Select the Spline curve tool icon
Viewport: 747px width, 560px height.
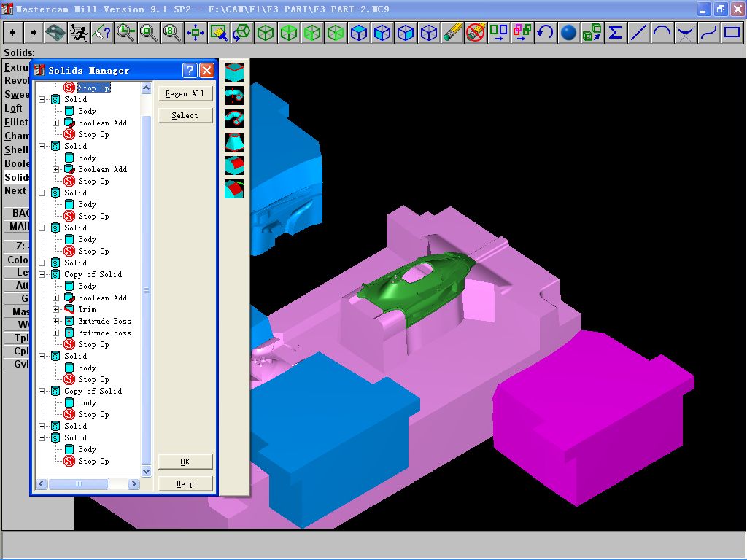tap(709, 33)
